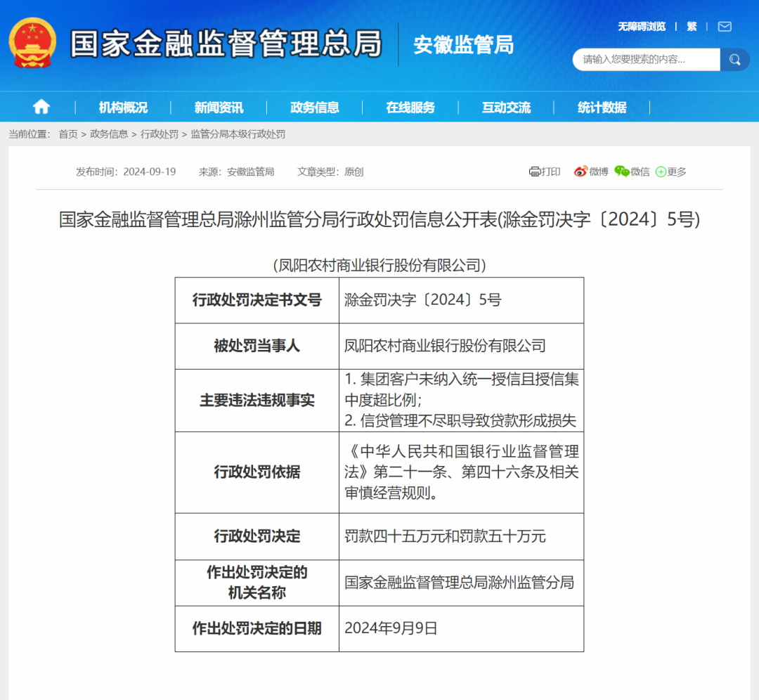
Task: Click cell 罚款四十五万元和罚款五十万元
Action: point(461,536)
